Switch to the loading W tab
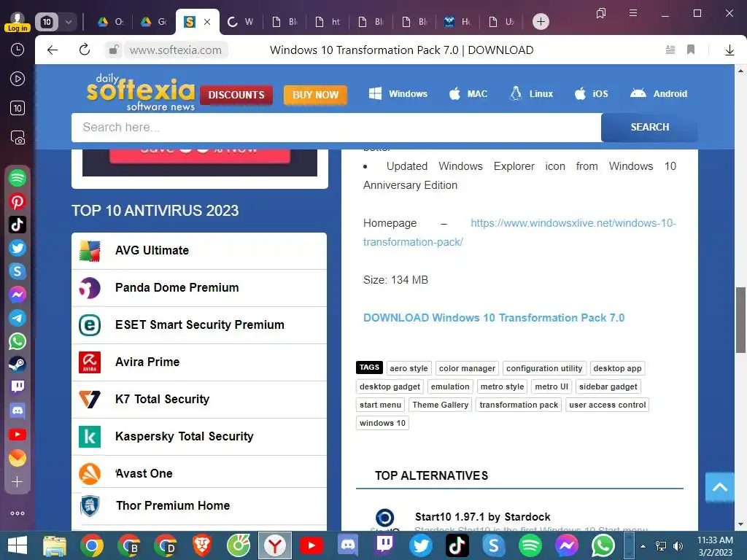 pyautogui.click(x=241, y=22)
